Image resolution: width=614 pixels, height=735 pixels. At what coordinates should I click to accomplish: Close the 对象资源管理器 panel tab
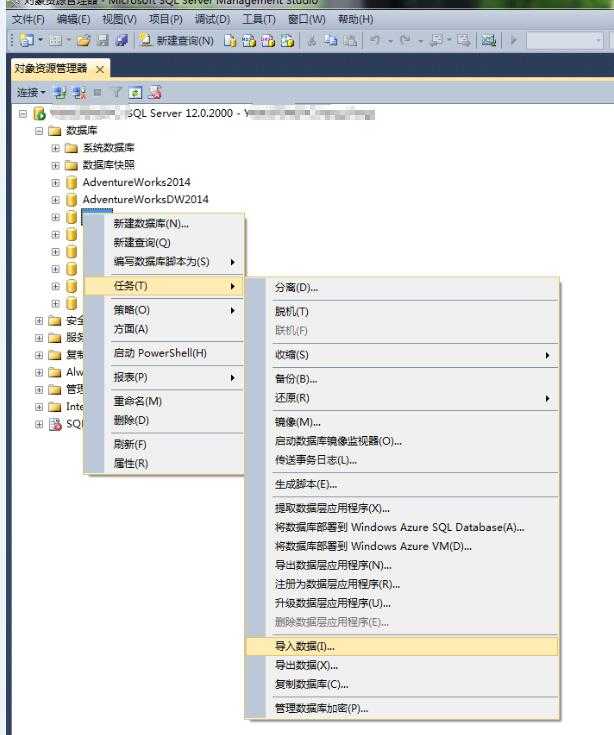pos(100,69)
